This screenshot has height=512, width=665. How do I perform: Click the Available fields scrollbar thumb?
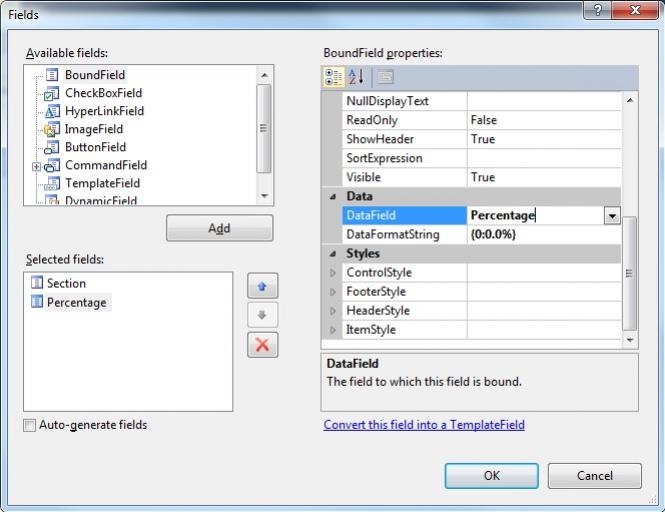[x=264, y=128]
